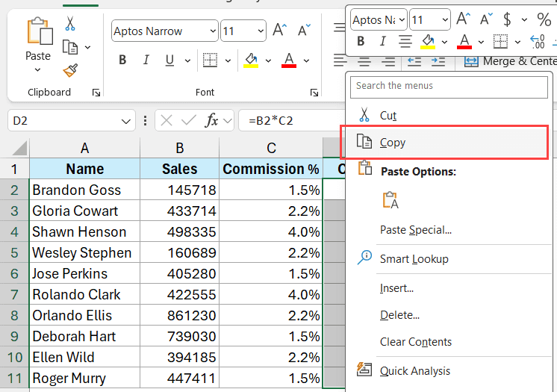Toggle Bold in the floating mini toolbar
The width and height of the screenshot is (557, 392).
pos(361,41)
